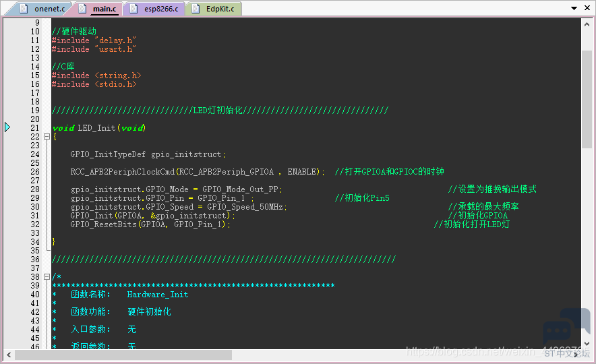Click the //设置为推挽输出模式 comment

[492, 189]
